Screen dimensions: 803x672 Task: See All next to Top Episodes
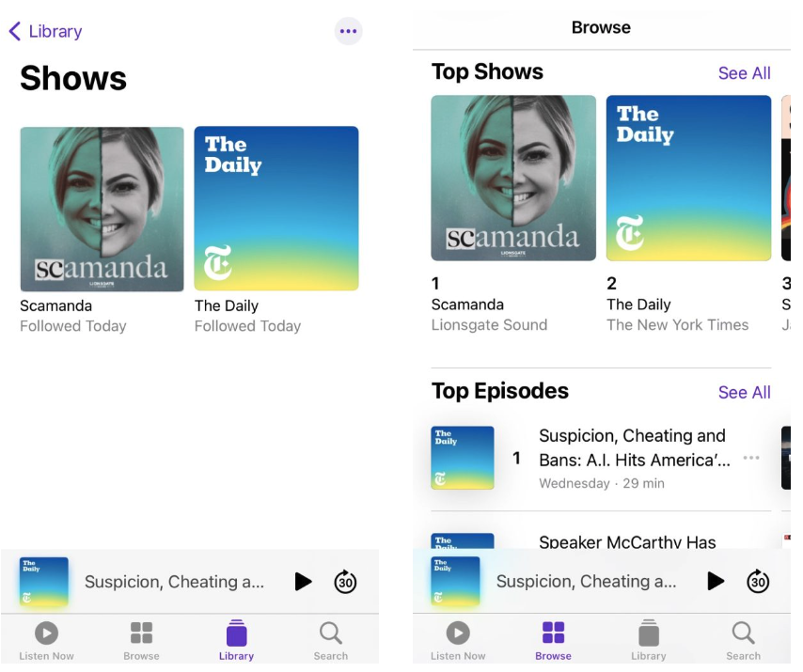pos(744,392)
